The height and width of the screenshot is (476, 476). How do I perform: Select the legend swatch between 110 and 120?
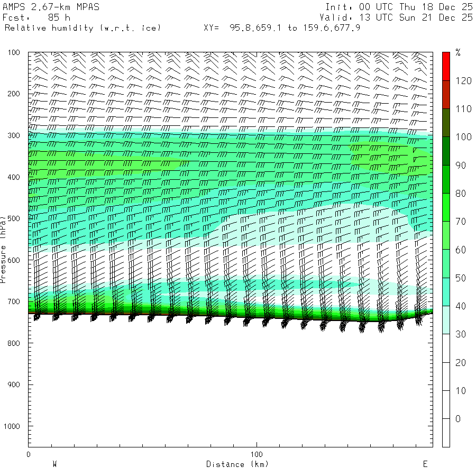click(446, 95)
